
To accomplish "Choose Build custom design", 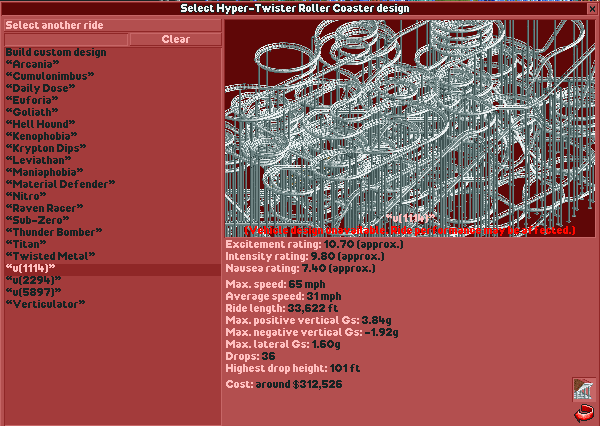I will tap(112, 52).
